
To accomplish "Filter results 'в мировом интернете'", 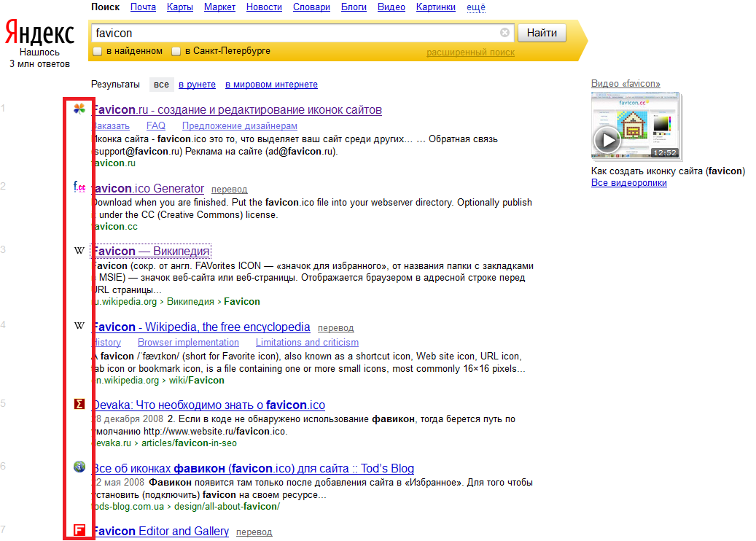I will point(271,85).
